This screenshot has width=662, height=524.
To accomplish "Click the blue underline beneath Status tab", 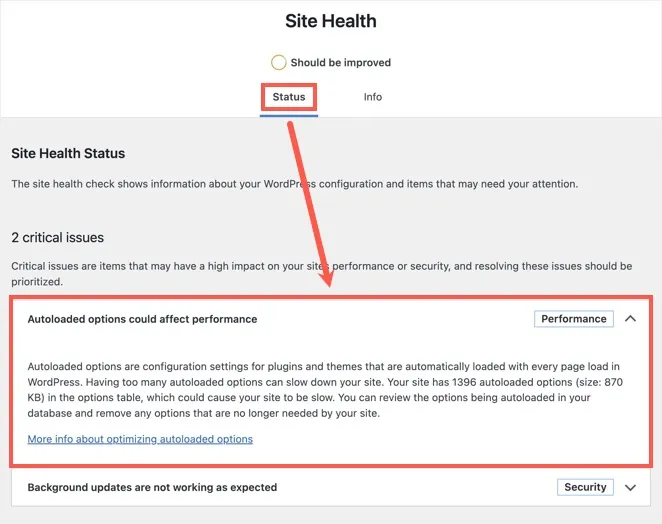I will point(289,115).
